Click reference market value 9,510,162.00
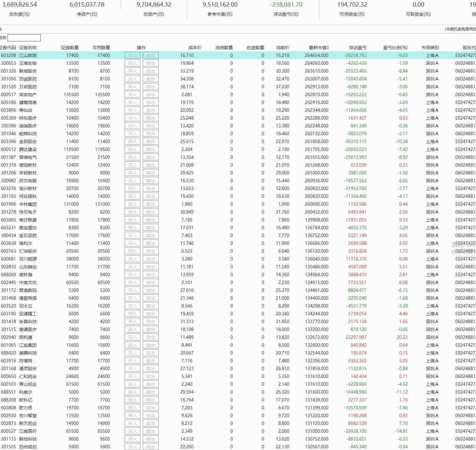This screenshot has width=476, height=450. (220, 5)
